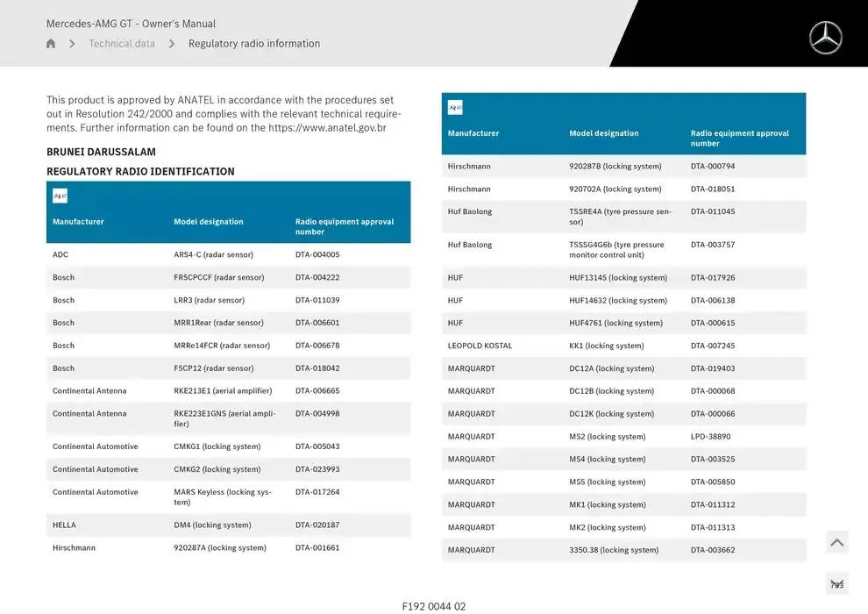The width and height of the screenshot is (868, 614).
Task: Open the https://www.anatel.gov.br link text
Action: tap(327, 128)
